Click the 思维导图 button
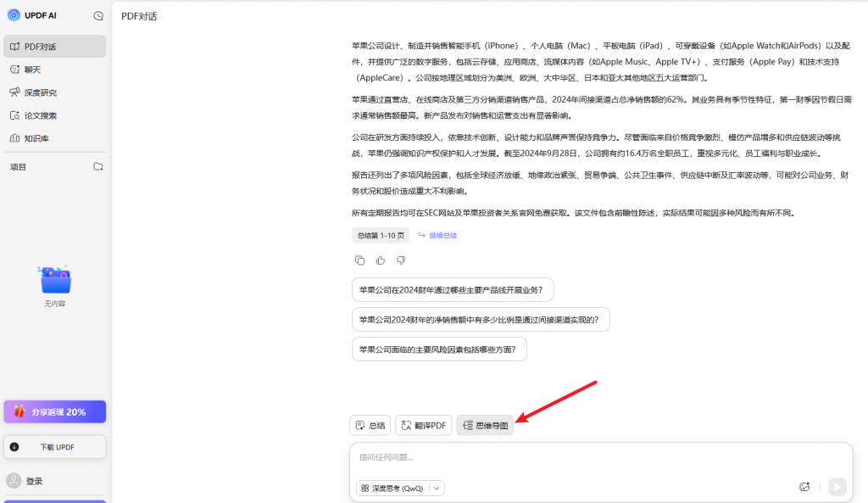Image resolution: width=868 pixels, height=503 pixels. tap(486, 426)
